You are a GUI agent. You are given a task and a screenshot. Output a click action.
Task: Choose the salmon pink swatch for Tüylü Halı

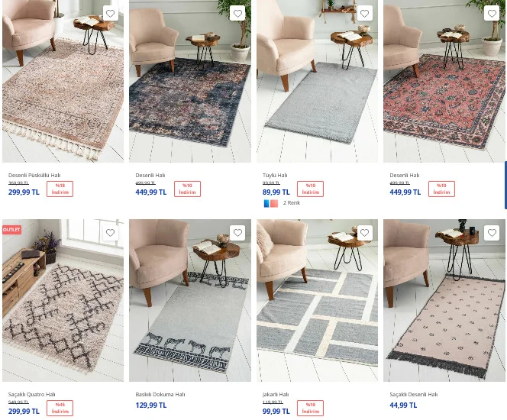(x=274, y=203)
